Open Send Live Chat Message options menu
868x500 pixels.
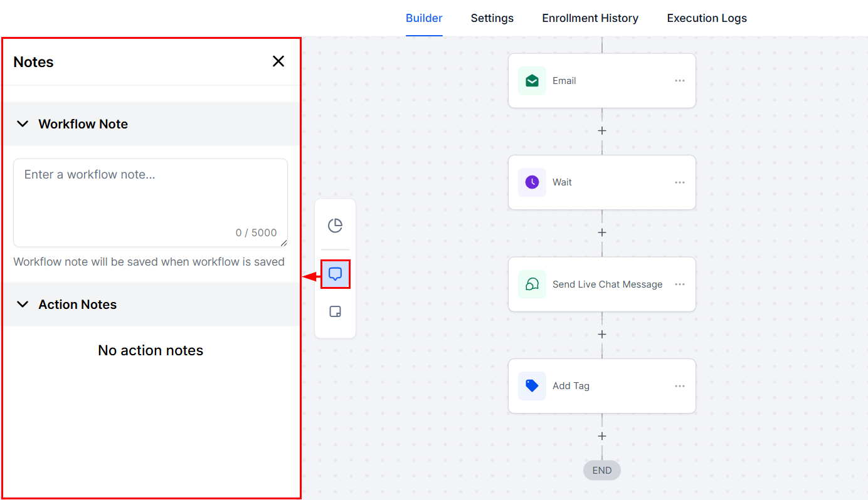point(680,284)
